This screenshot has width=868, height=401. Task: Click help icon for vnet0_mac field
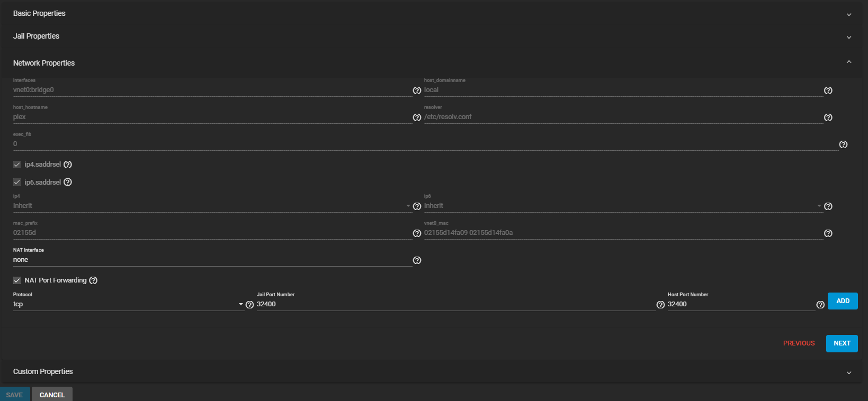click(x=828, y=233)
